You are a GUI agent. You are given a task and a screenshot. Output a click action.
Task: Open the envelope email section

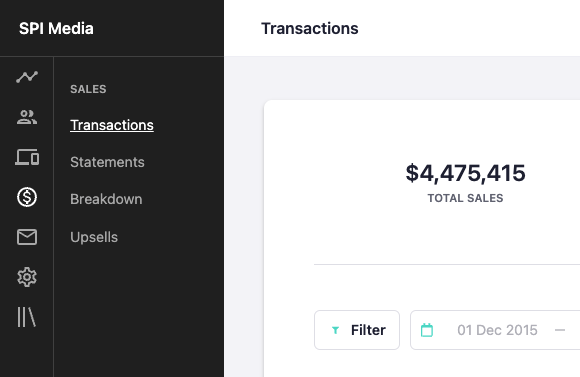pyautogui.click(x=27, y=237)
